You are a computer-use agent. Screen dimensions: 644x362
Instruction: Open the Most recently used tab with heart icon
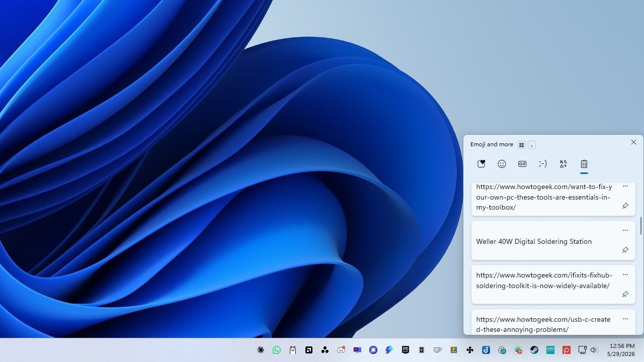[x=481, y=164]
